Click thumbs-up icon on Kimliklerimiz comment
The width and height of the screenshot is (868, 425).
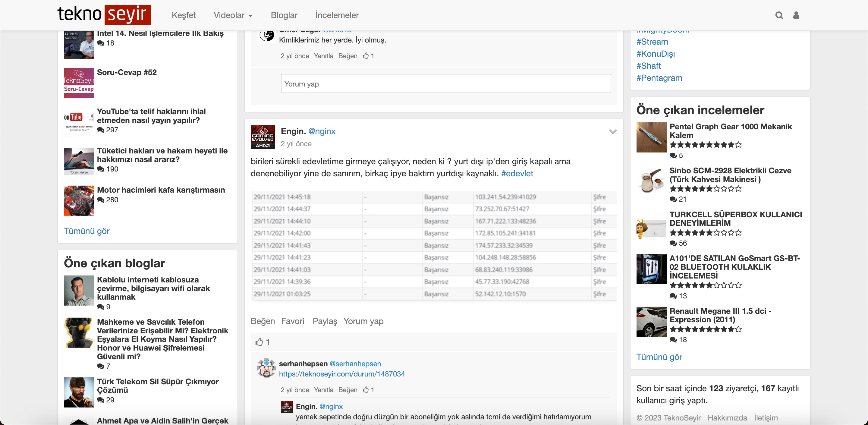366,56
